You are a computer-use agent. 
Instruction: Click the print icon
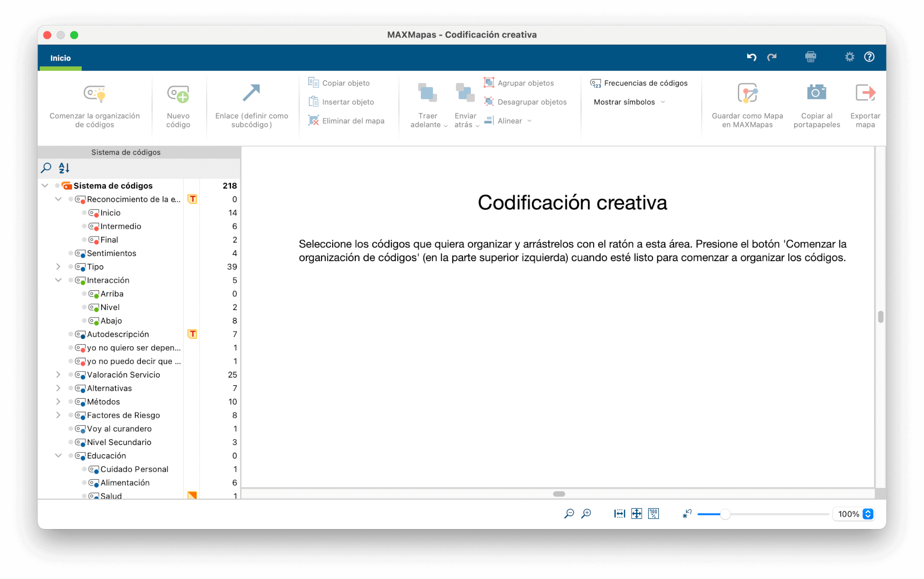point(810,57)
